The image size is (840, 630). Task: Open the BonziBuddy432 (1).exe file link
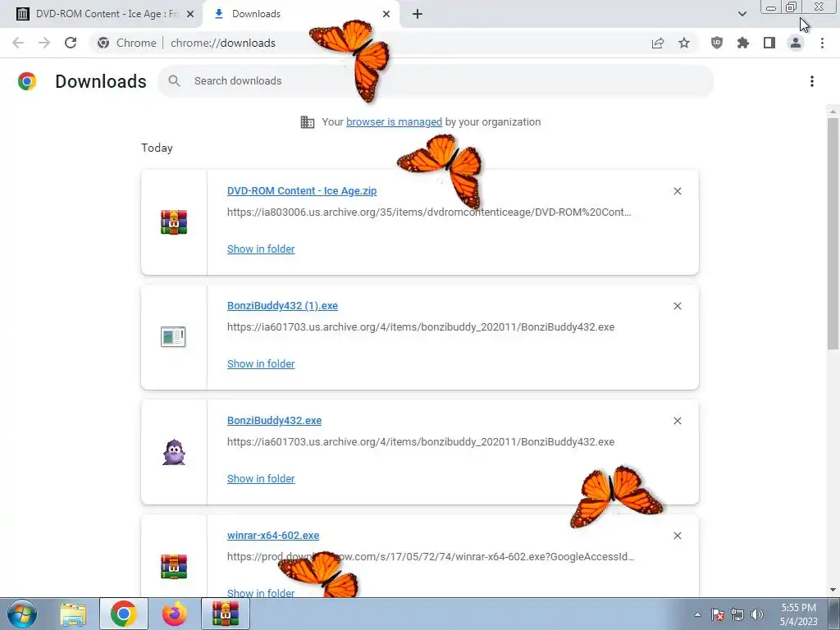click(282, 305)
